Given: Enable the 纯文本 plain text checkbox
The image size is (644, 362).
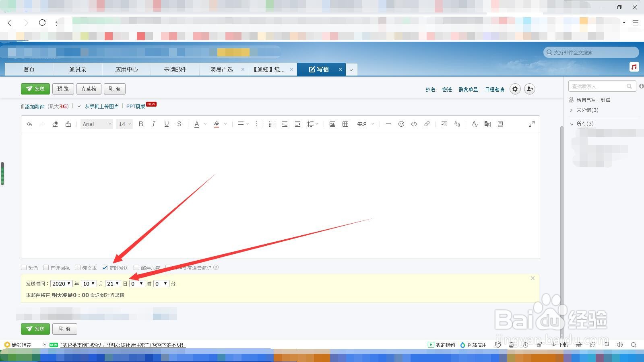Looking at the screenshot, I should (x=78, y=267).
